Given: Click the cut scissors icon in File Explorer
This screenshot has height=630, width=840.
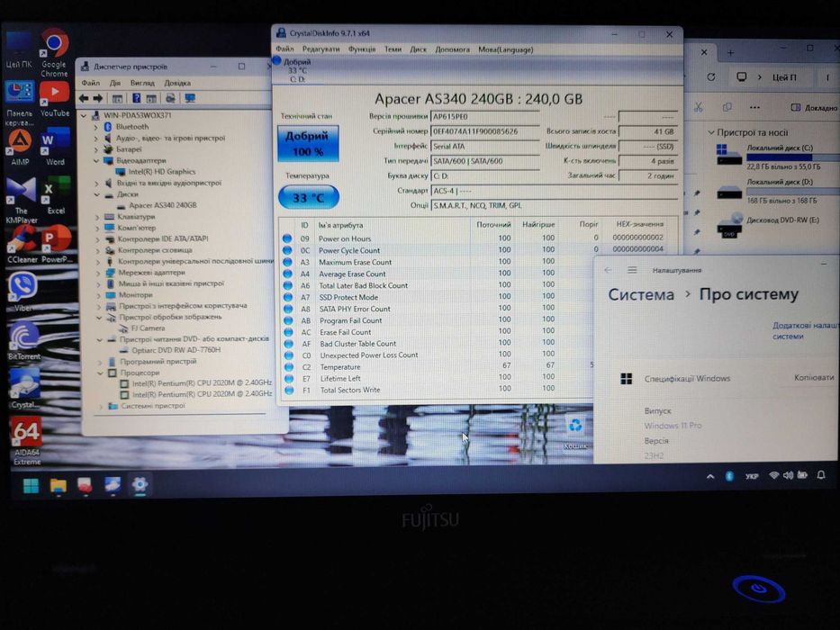Looking at the screenshot, I should (698, 107).
